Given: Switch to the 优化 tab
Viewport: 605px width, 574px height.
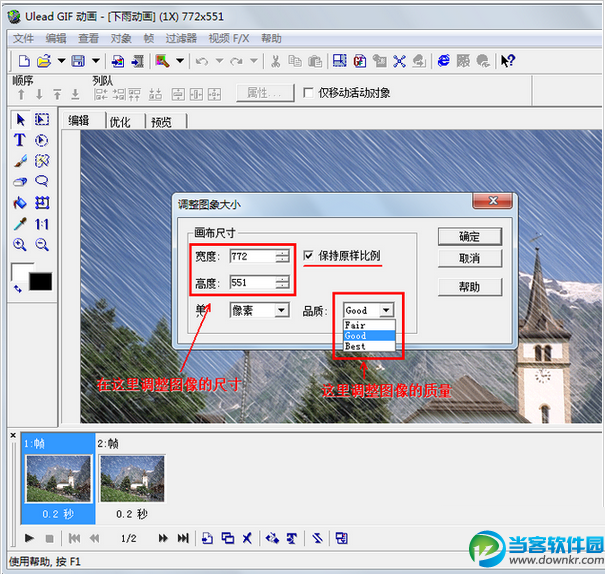Looking at the screenshot, I should click(x=120, y=122).
